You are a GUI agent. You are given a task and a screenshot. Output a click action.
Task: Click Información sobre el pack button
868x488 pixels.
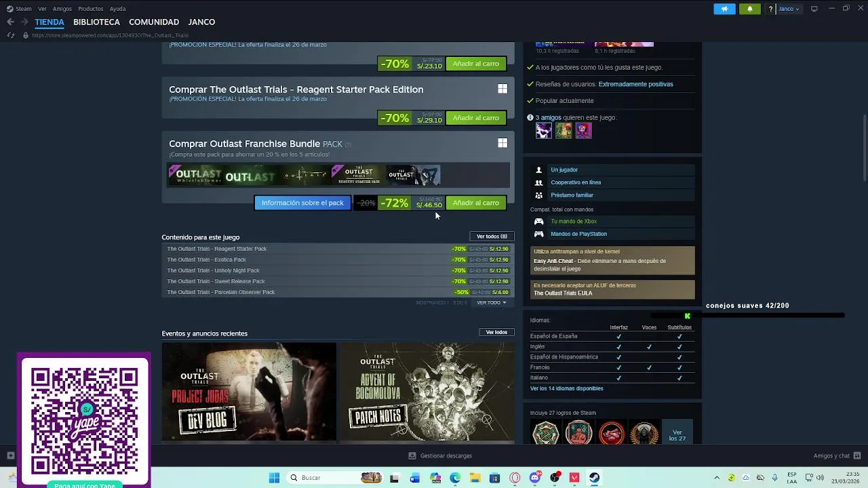(x=302, y=203)
